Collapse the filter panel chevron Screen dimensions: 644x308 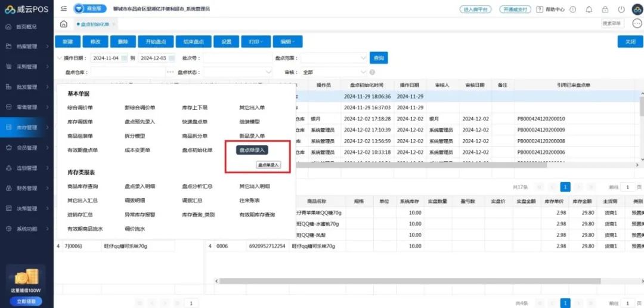tap(58, 58)
